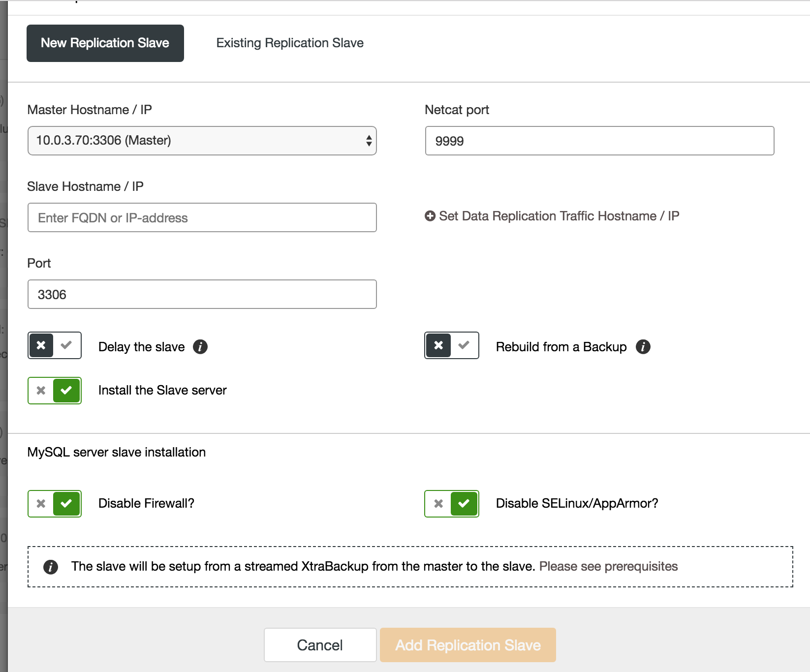Toggle the Install the Slave server switch
The width and height of the screenshot is (810, 672).
tap(55, 391)
